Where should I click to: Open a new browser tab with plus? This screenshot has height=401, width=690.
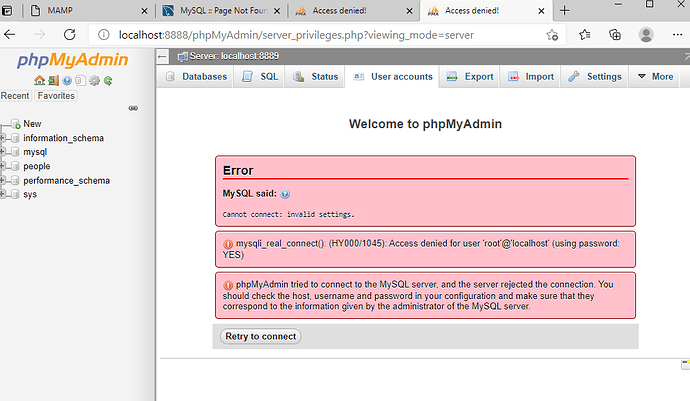coord(565,11)
